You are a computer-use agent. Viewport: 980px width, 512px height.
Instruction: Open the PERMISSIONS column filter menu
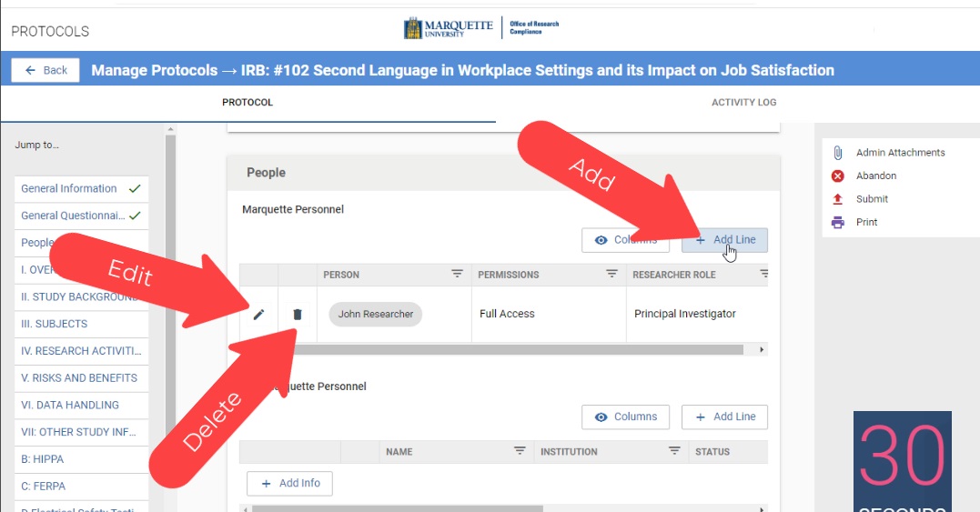pos(612,275)
